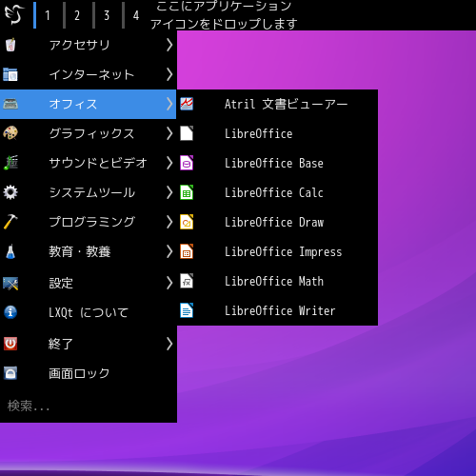476x476 pixels.
Task: Click the LibreOffice Impress presentation icon
Action: tap(187, 251)
